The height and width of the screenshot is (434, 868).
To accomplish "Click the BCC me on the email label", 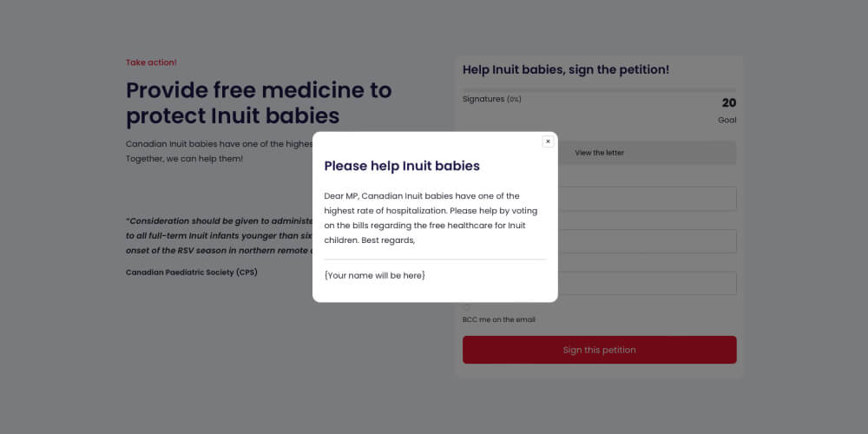I will pyautogui.click(x=499, y=319).
